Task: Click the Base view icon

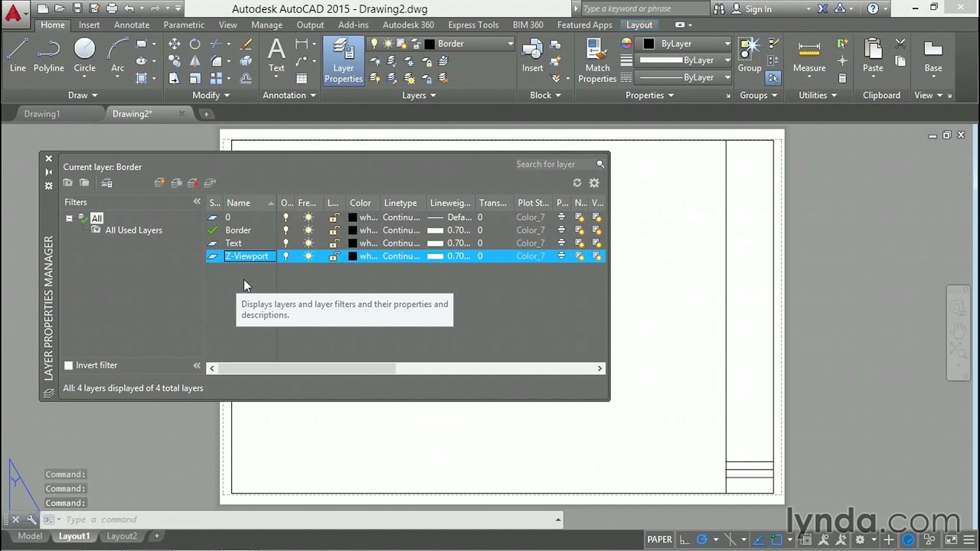Action: 933,57
